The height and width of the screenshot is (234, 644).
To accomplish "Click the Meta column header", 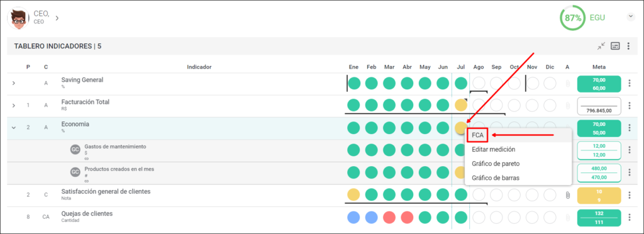I will point(599,67).
